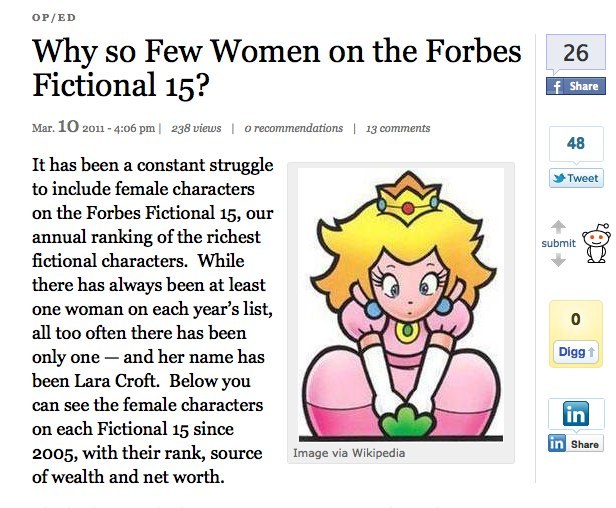Open the OP/ED category label
616x508 pixels.
(51, 17)
